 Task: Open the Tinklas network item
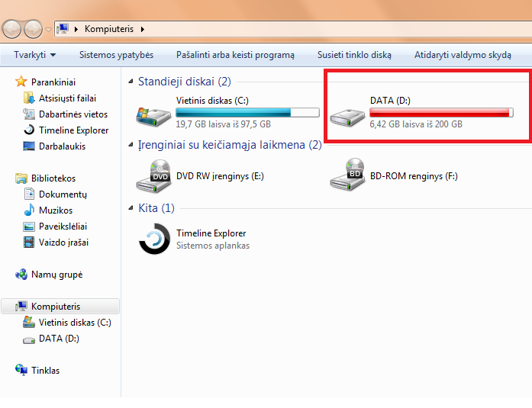[37, 370]
